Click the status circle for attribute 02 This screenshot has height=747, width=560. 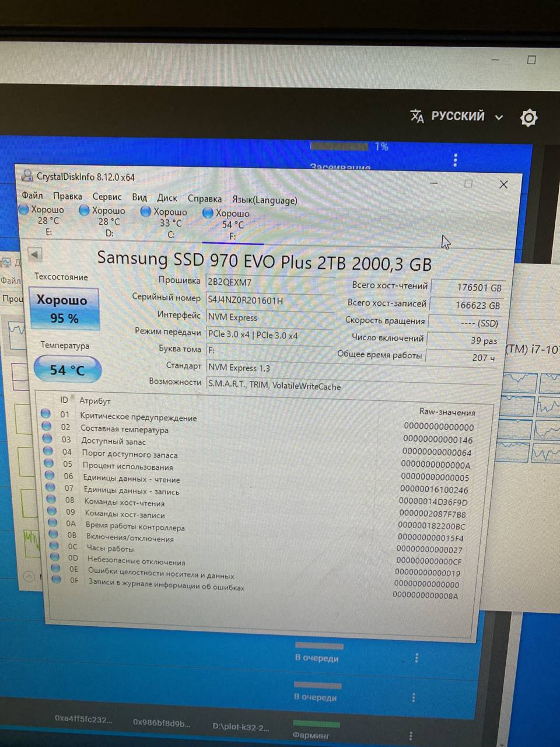pyautogui.click(x=47, y=426)
